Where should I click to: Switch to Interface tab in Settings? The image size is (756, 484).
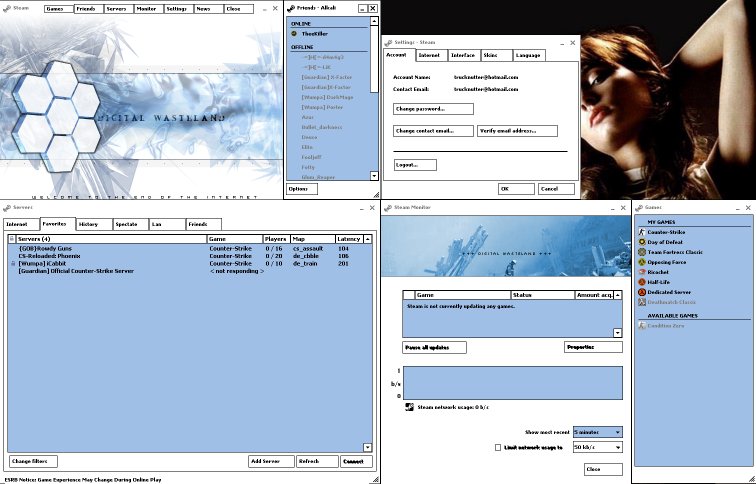point(464,55)
